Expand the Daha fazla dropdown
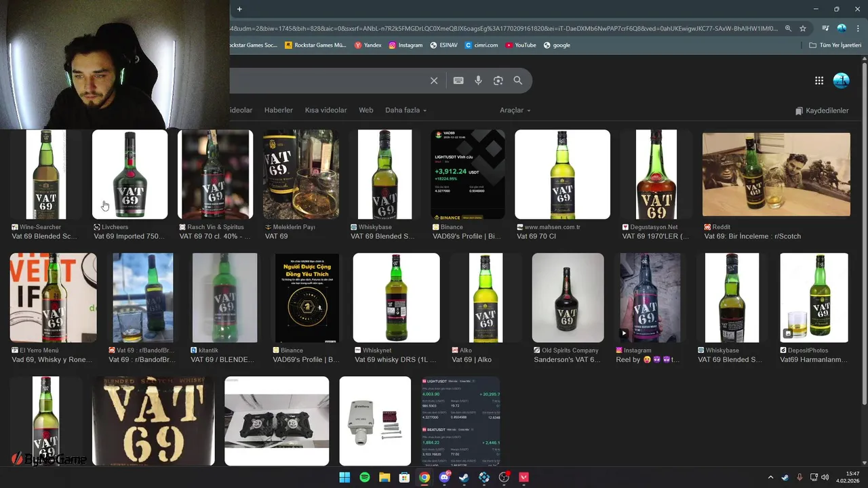 [x=406, y=110]
